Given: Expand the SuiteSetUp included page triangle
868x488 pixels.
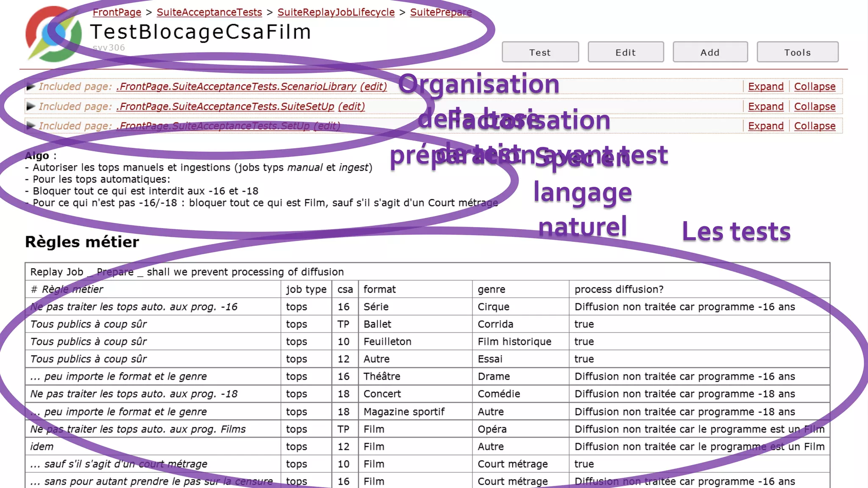Looking at the screenshot, I should [31, 106].
